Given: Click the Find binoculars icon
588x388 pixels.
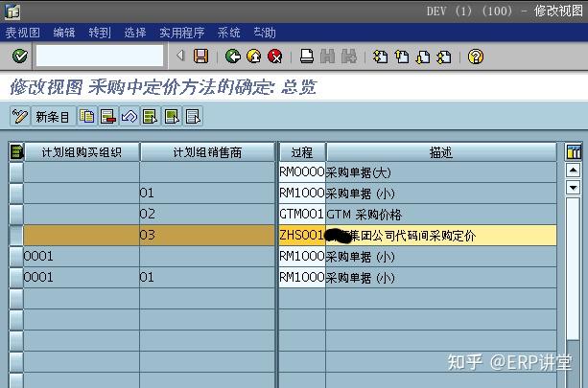Looking at the screenshot, I should (327, 57).
